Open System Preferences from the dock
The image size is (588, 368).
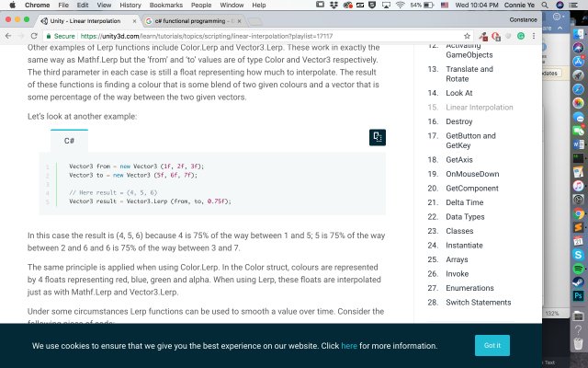578,200
